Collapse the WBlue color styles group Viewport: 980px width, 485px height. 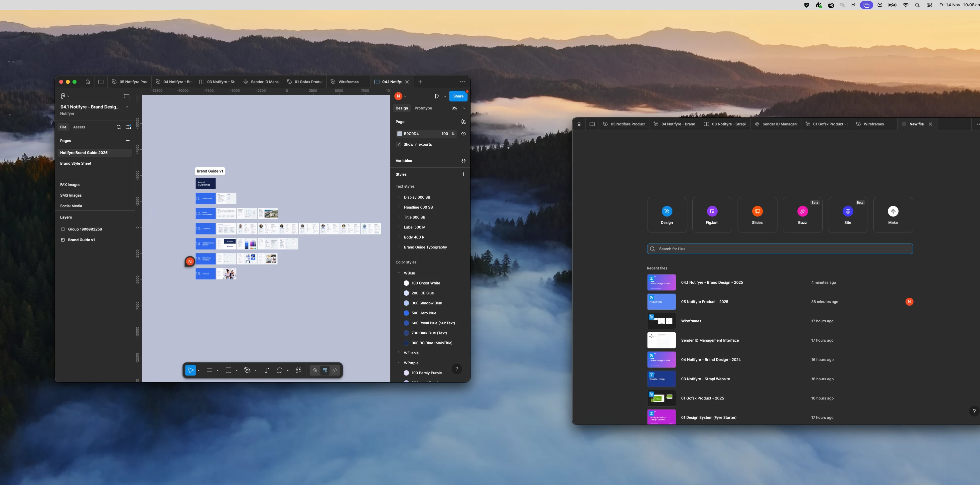point(399,273)
